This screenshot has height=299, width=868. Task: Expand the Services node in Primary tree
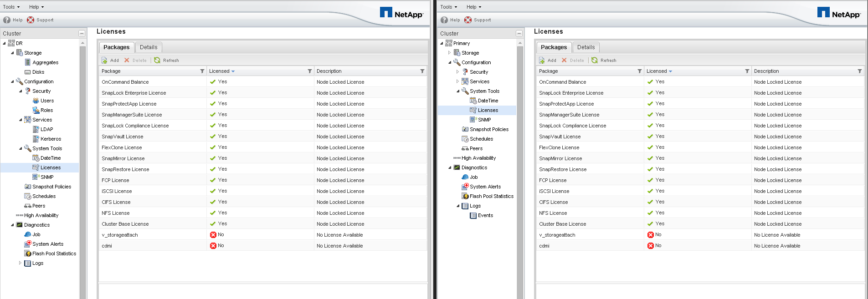click(x=457, y=81)
